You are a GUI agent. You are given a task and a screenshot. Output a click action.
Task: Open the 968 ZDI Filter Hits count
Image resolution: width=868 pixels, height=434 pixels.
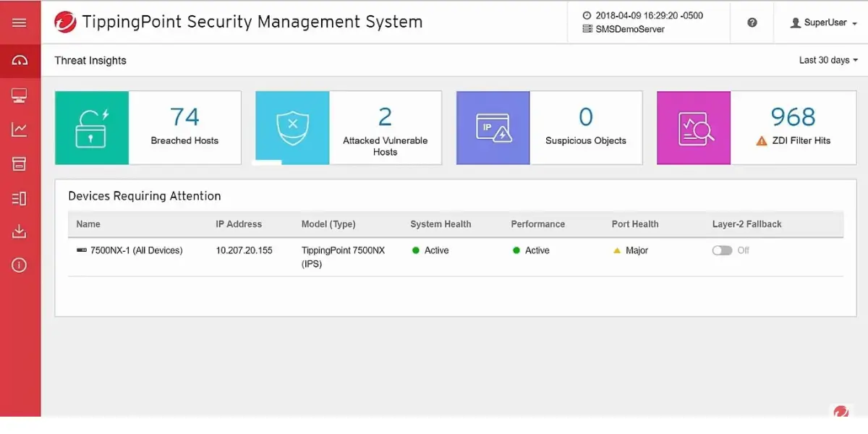[x=793, y=116]
